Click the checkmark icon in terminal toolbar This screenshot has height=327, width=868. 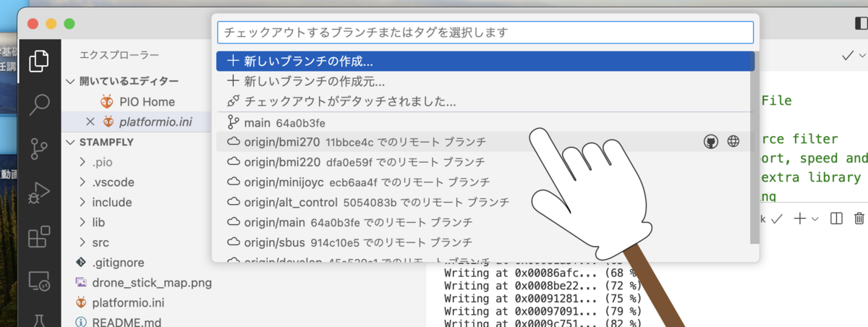(x=778, y=218)
